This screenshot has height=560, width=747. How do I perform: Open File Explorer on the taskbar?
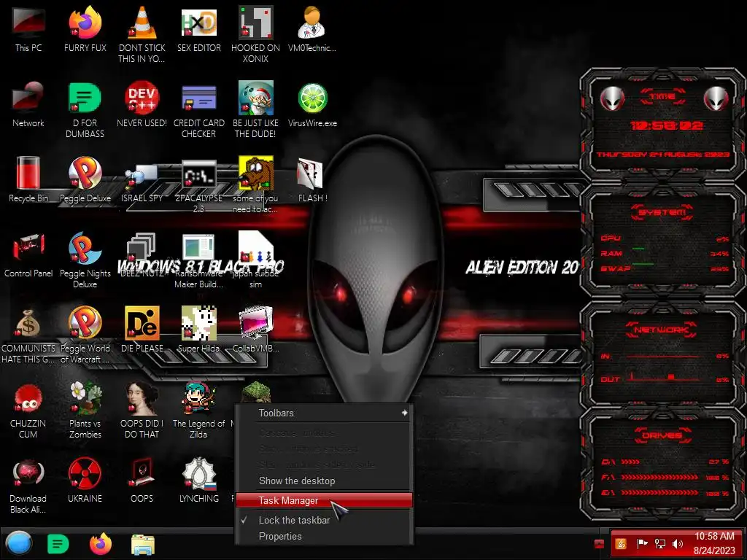pos(143,544)
